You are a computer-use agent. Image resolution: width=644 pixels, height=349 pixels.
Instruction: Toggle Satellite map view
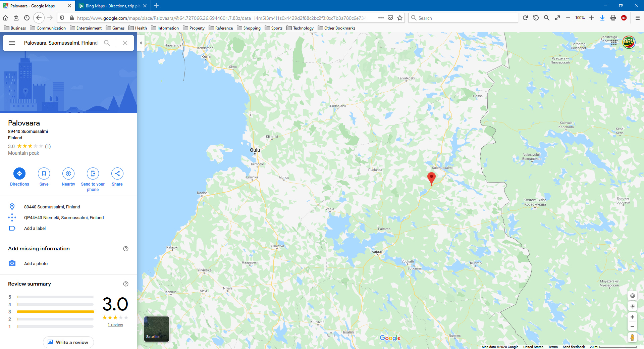(x=157, y=329)
